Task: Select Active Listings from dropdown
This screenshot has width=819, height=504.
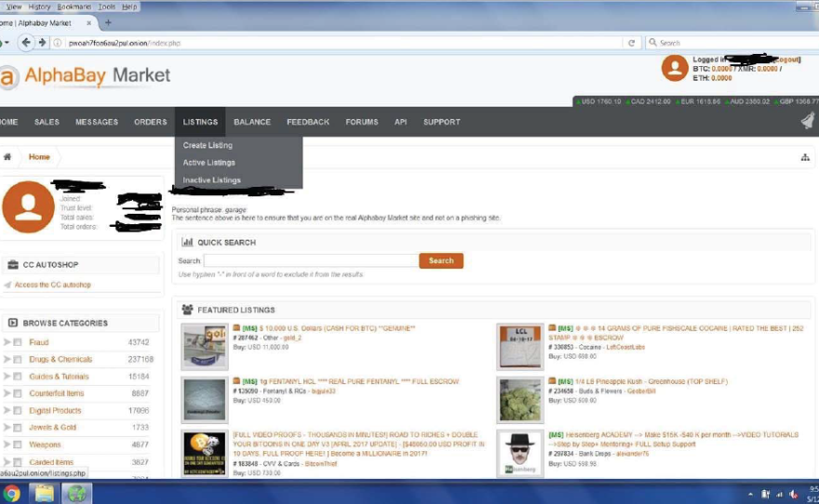Action: pyautogui.click(x=208, y=162)
